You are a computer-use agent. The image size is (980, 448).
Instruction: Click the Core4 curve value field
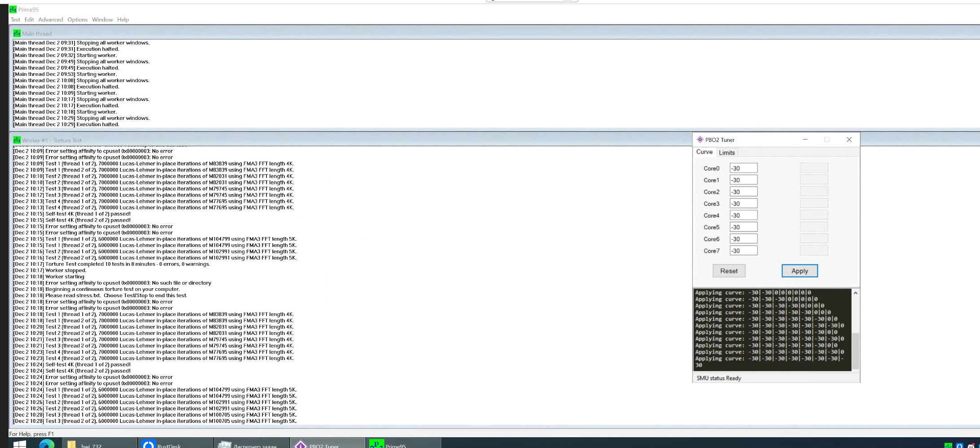743,215
